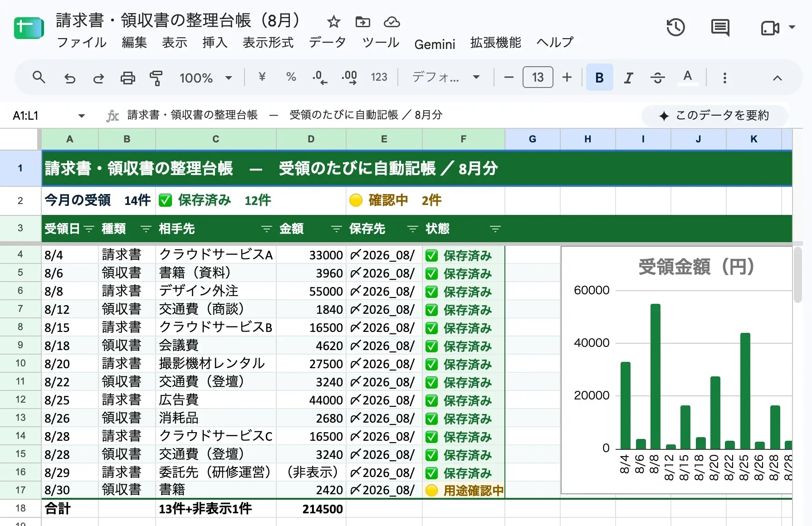Image resolution: width=812 pixels, height=526 pixels.
Task: Open the 拡張機能 menu
Action: (495, 43)
